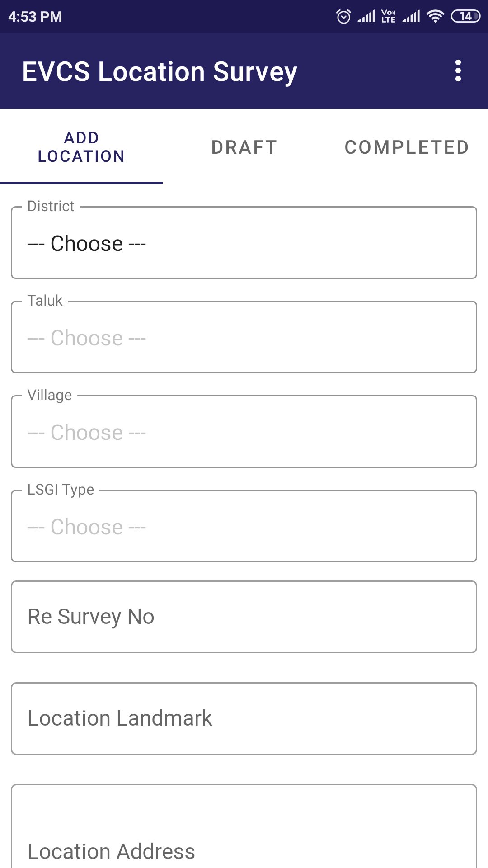Tap the Wi-Fi status icon
The width and height of the screenshot is (488, 868).
[435, 17]
